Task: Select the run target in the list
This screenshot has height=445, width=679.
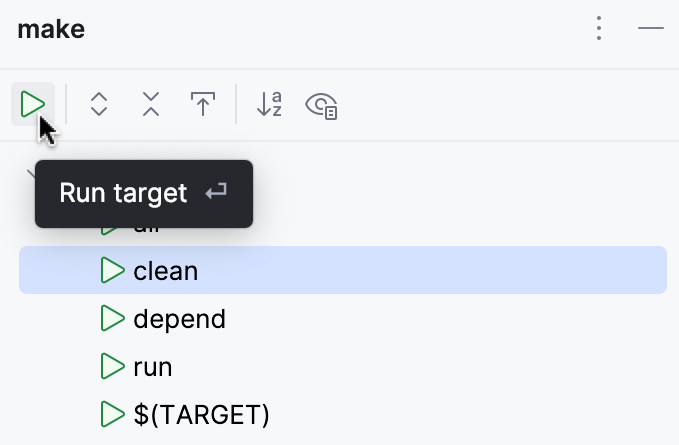Action: (153, 367)
